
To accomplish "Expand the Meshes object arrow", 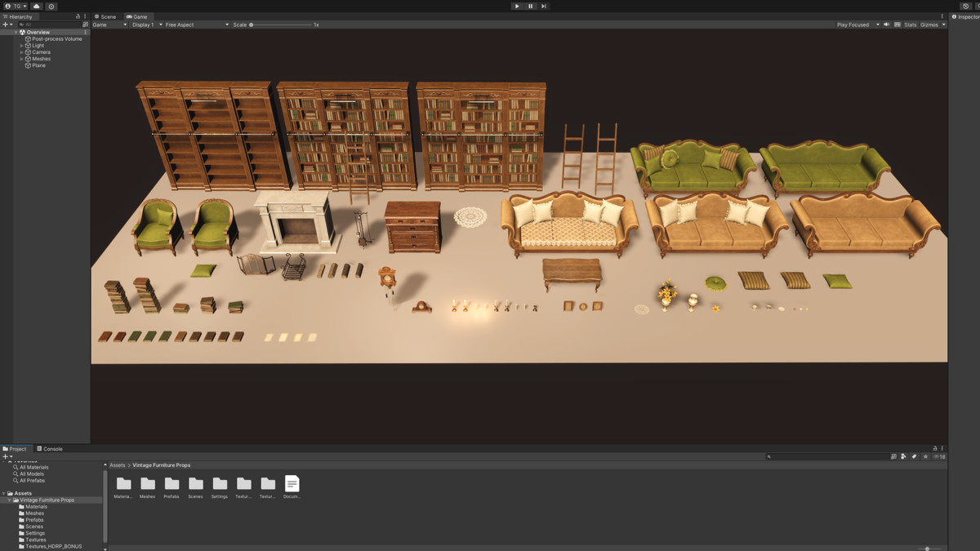I will (x=22, y=59).
